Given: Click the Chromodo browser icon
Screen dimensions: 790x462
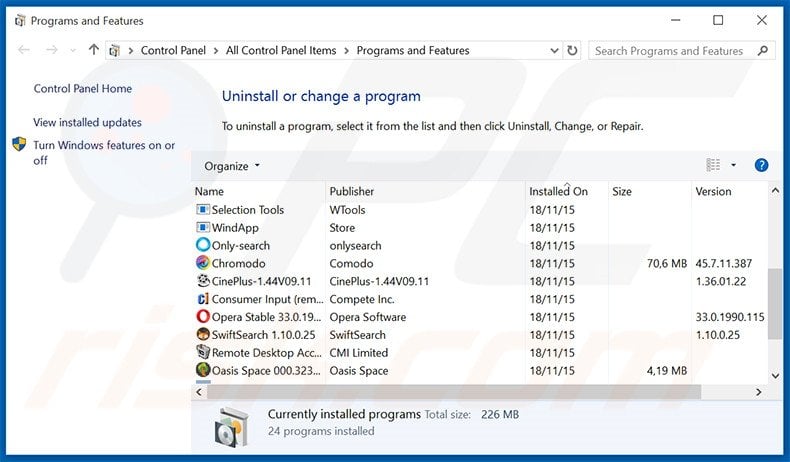Looking at the screenshot, I should 203,262.
